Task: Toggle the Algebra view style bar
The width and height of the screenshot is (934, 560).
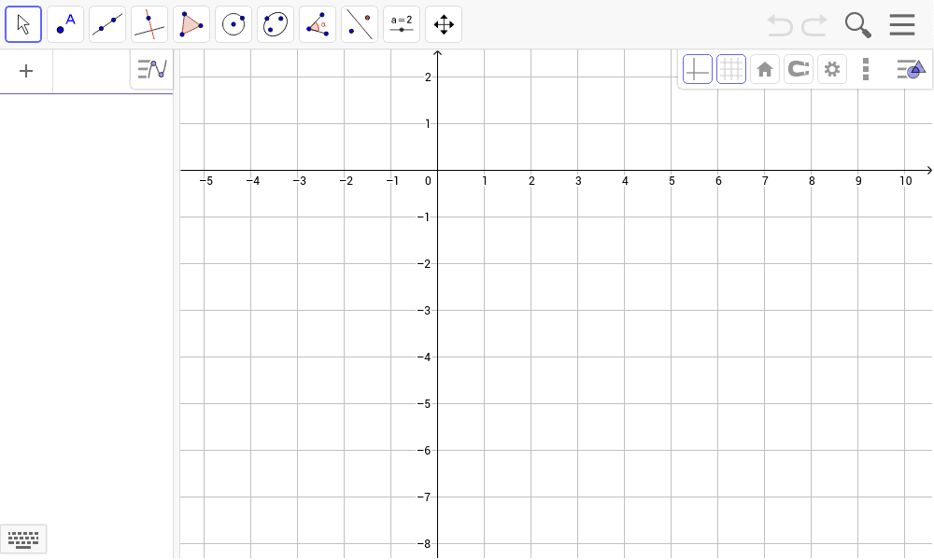Action: tap(152, 69)
